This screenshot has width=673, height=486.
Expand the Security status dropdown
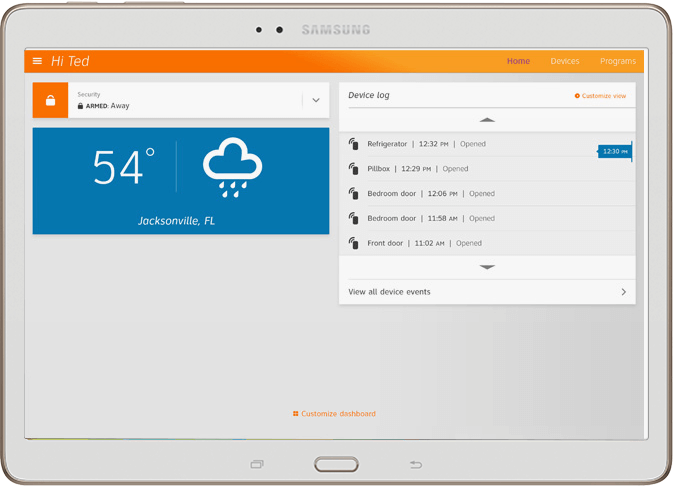316,100
